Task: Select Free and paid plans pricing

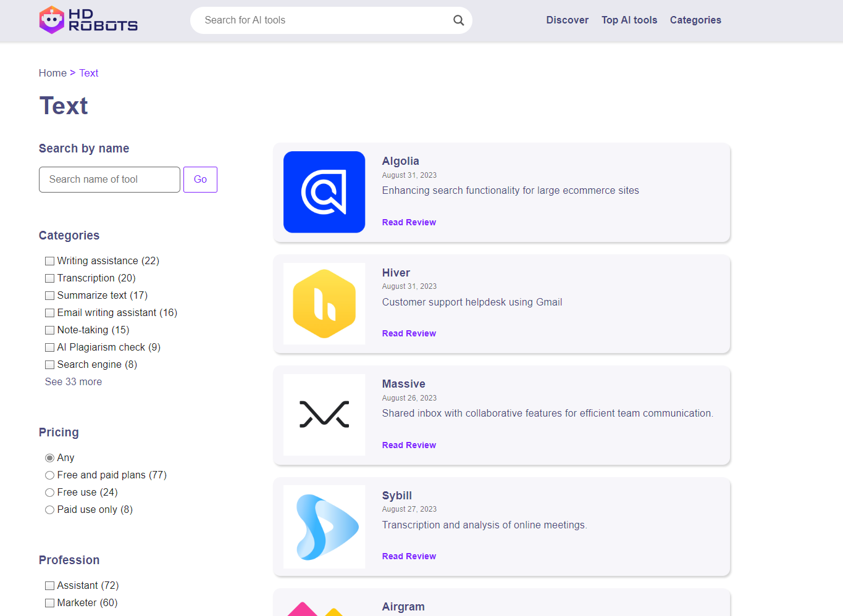Action: [x=50, y=475]
